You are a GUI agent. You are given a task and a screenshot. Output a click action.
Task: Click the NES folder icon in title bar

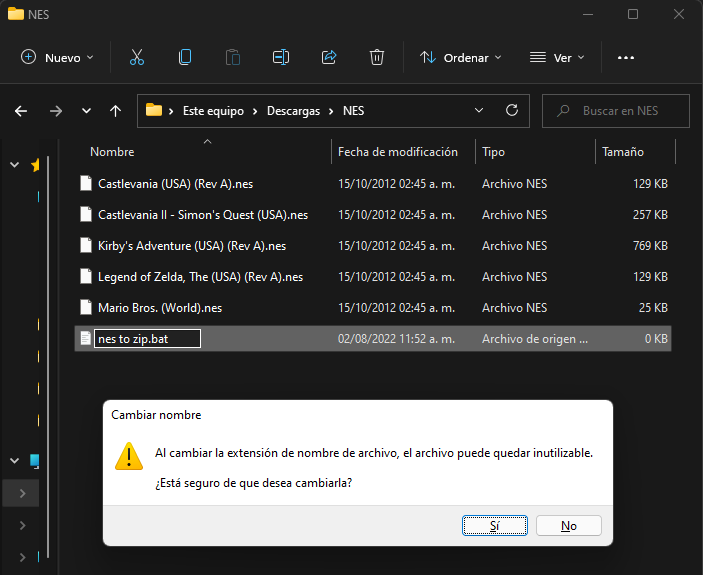click(x=16, y=14)
